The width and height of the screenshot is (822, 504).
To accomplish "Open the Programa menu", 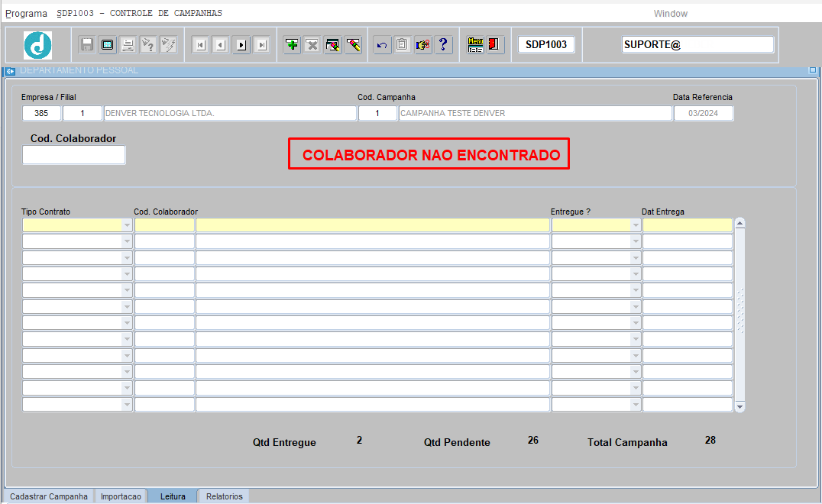I will click(x=26, y=13).
